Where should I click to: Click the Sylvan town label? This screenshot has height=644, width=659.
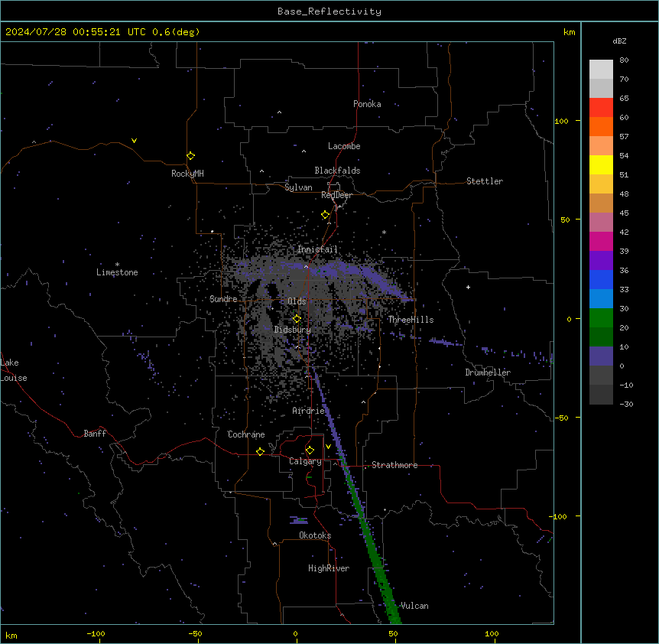coord(298,187)
